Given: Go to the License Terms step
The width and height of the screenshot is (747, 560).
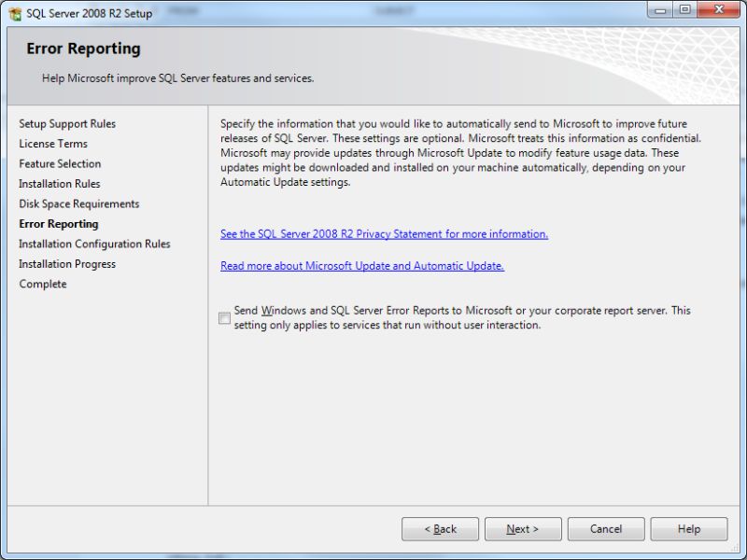Looking at the screenshot, I should (52, 144).
